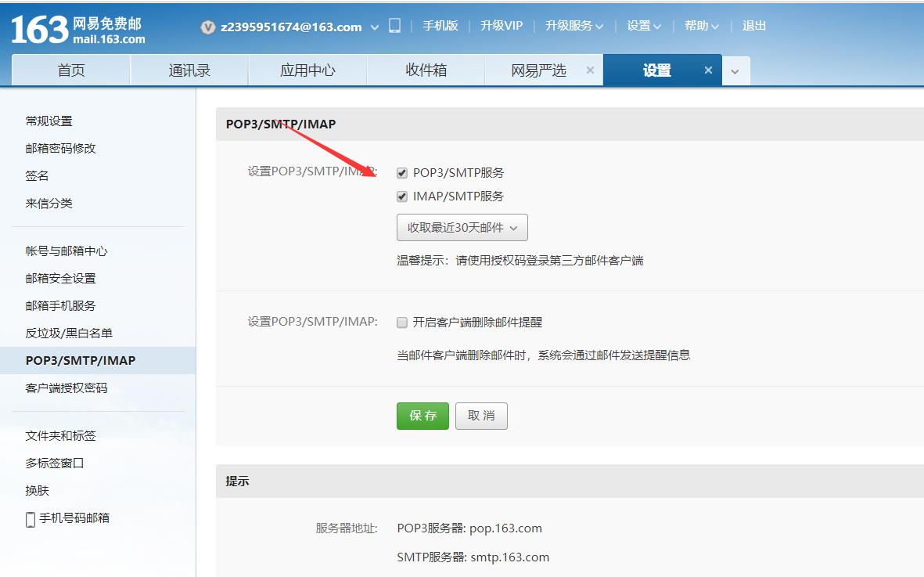924x577 pixels.
Task: Select the active 设置 tab
Action: 657,70
